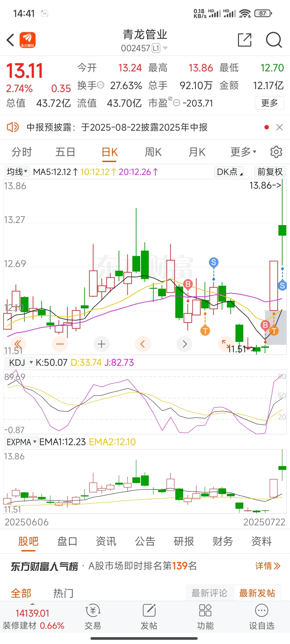Tap the orange T marker mid-chart
Image resolution: width=290 pixels, height=644 pixels.
click(x=205, y=331)
